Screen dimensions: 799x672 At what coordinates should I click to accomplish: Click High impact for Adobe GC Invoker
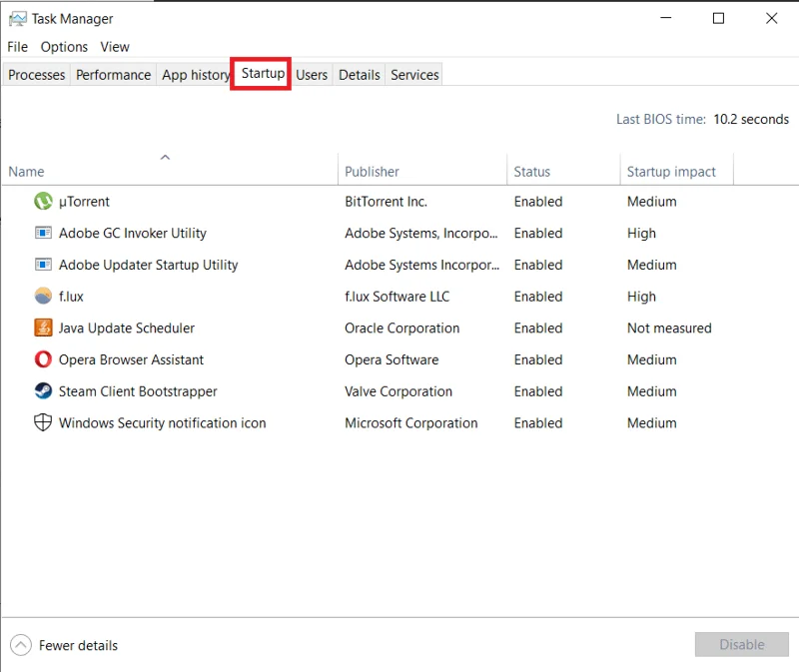coord(641,234)
